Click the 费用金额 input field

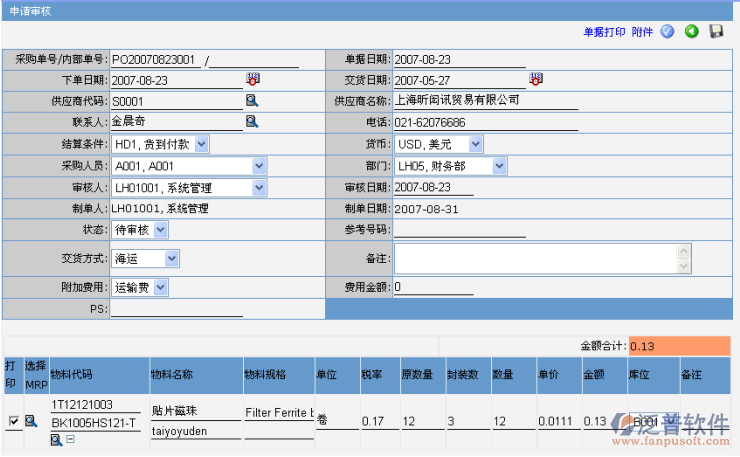point(434,288)
